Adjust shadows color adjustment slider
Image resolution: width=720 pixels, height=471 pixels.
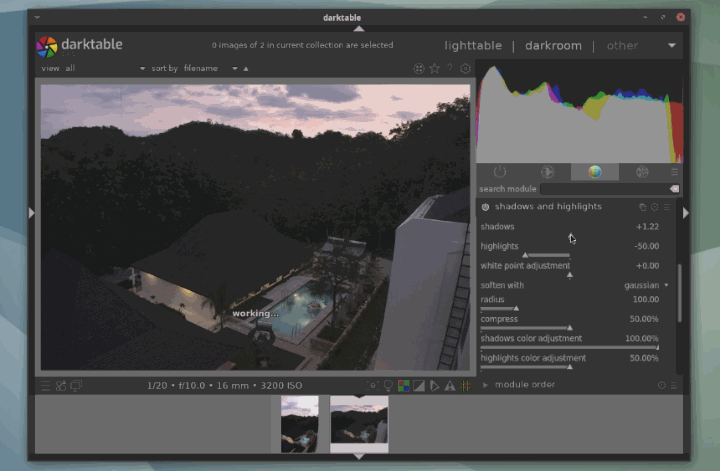click(570, 348)
